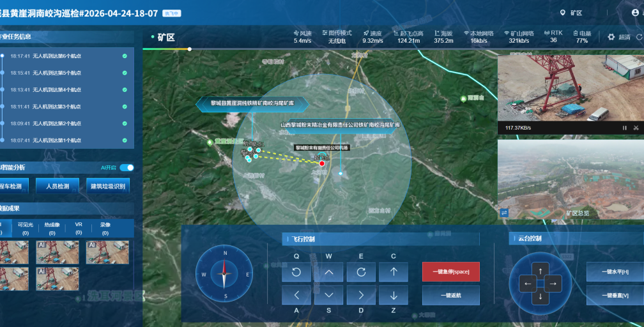The image size is (644, 327).
Task: Pan gimbal left arrow
Action: [528, 284]
